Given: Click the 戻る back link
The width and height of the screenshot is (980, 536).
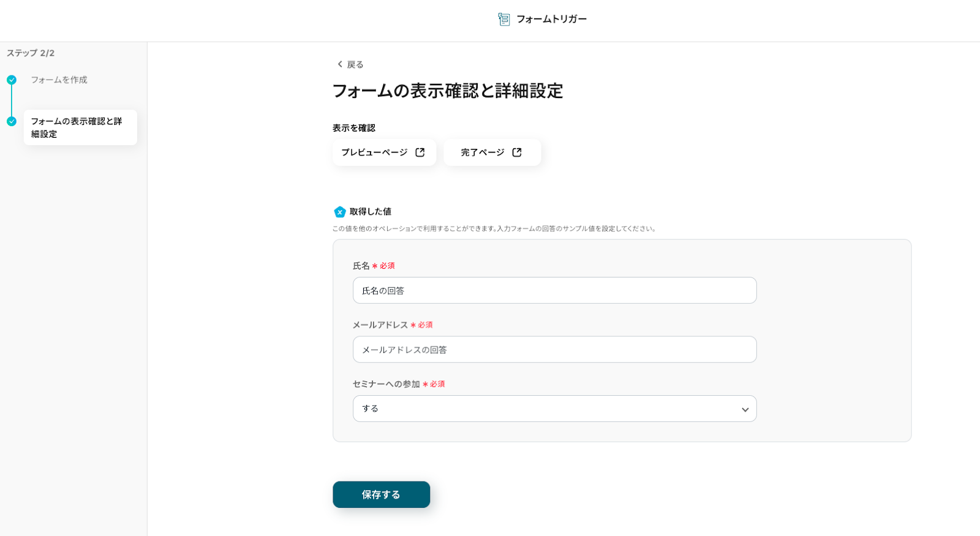Looking at the screenshot, I should click(355, 64).
